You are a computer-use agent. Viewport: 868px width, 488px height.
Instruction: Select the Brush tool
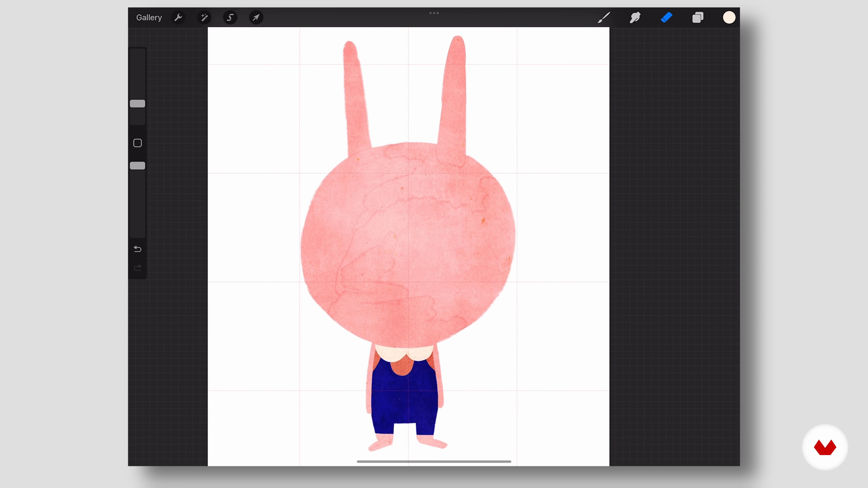coord(604,18)
